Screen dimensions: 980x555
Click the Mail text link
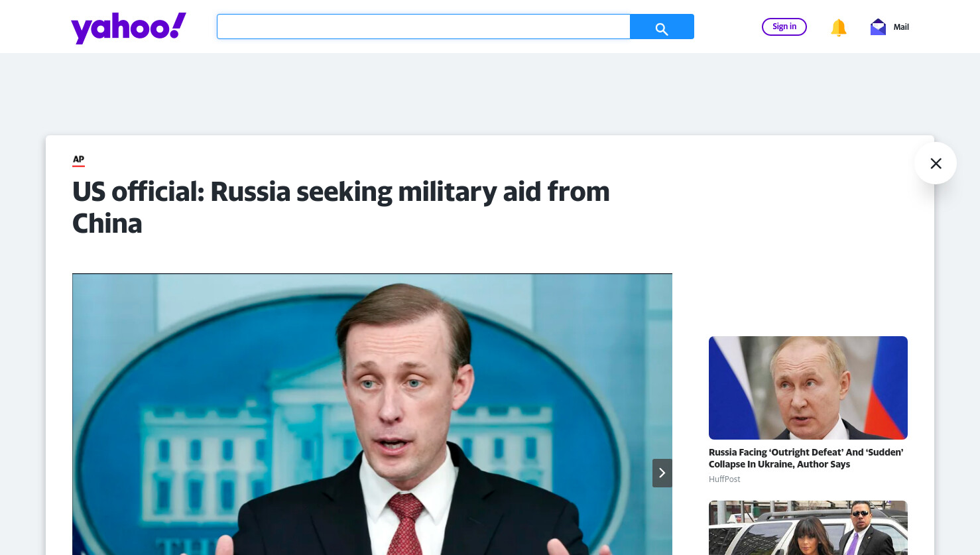pos(901,27)
